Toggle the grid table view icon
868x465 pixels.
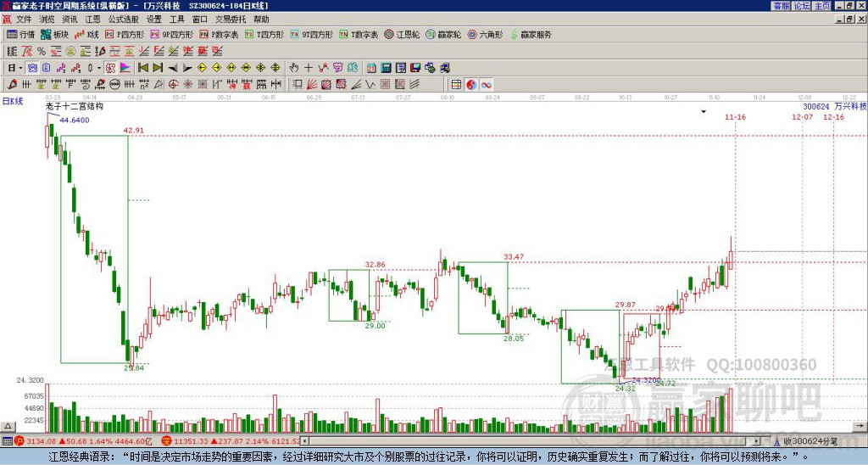[x=456, y=85]
